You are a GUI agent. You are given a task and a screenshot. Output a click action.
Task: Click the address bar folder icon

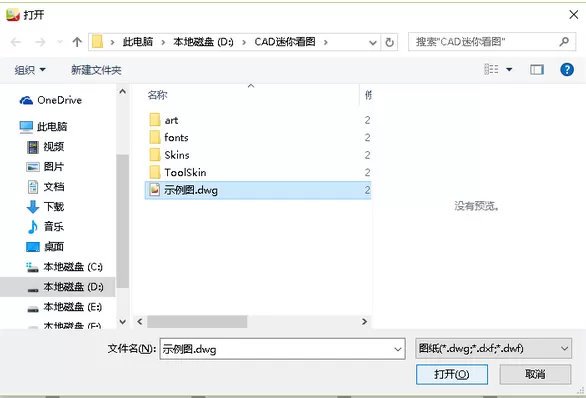(x=98, y=41)
